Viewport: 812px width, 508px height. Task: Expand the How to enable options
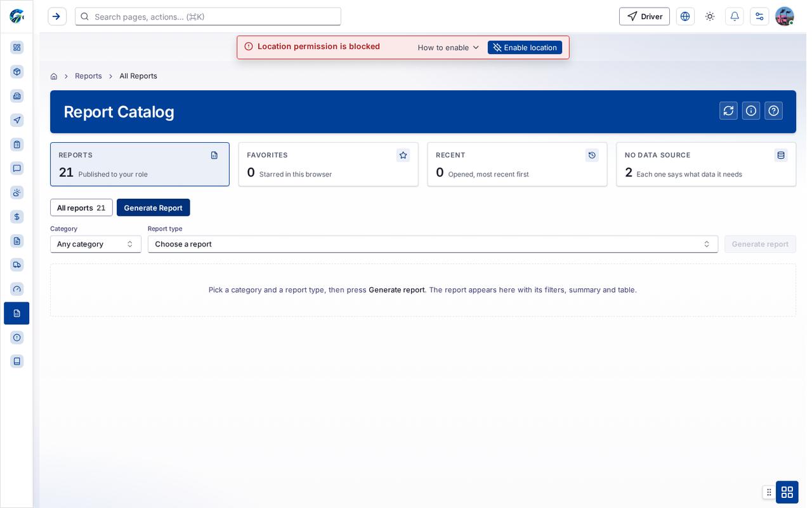(449, 48)
